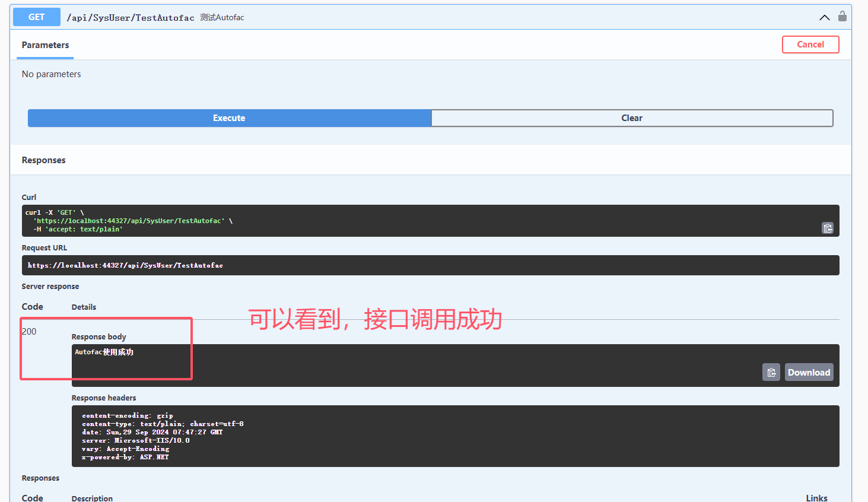
Task: Clear the current response results
Action: pos(632,118)
